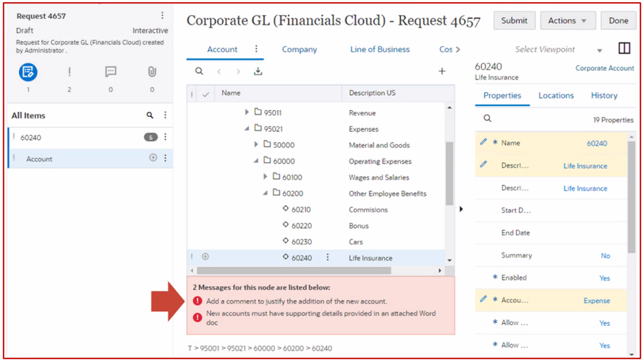Click the add icon on Account row
This screenshot has height=362, width=644.
coord(153,158)
